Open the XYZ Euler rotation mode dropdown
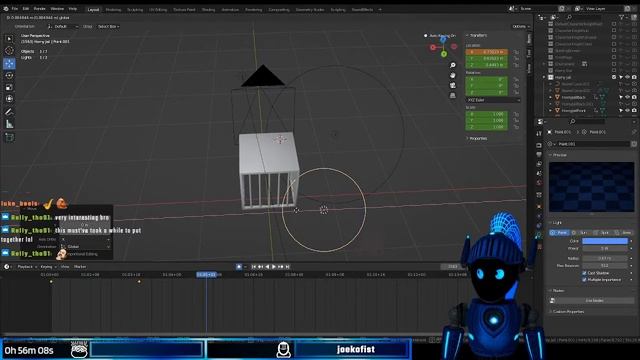The height and width of the screenshot is (360, 640). [493, 100]
